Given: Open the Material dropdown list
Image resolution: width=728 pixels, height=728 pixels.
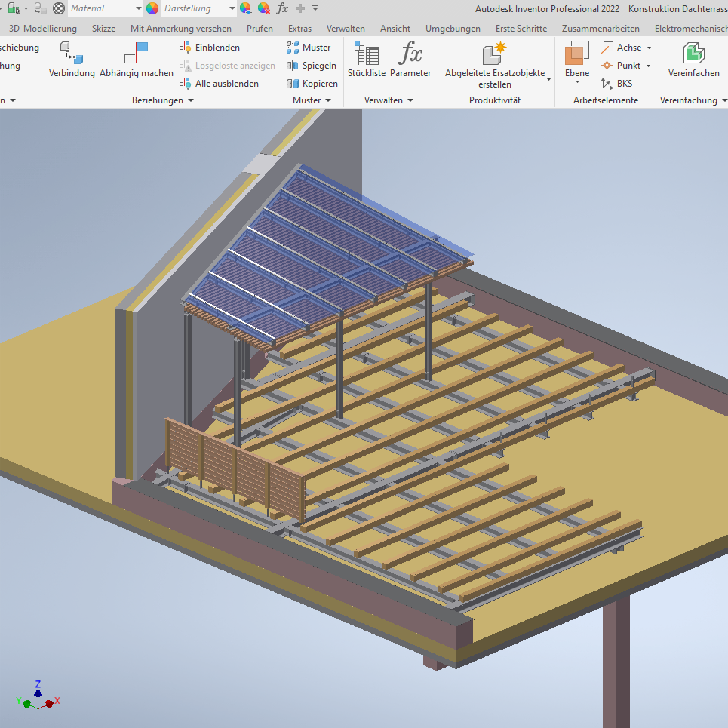Looking at the screenshot, I should point(138,8).
